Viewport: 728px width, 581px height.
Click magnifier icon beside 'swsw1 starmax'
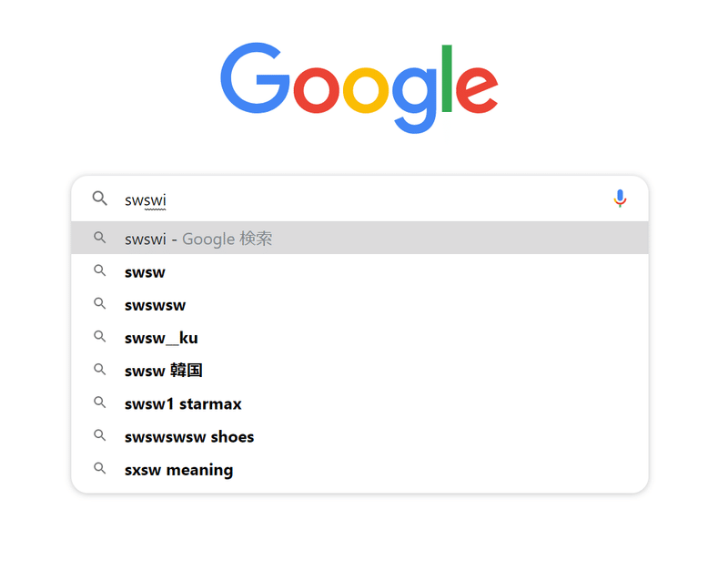[x=99, y=403]
